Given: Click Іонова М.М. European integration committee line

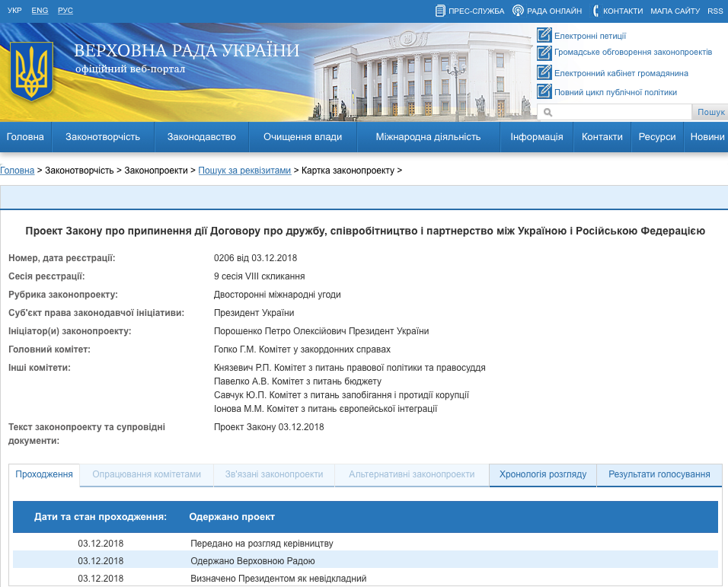Looking at the screenshot, I should (325, 409).
